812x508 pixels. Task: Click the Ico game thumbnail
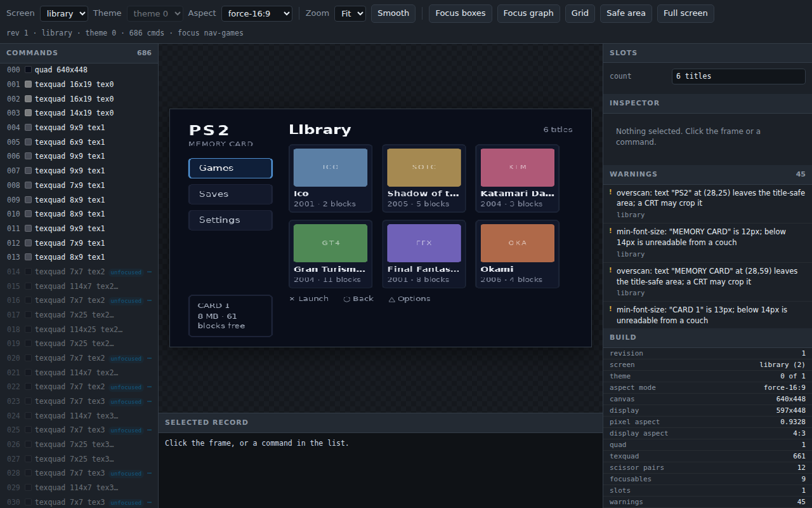331,168
